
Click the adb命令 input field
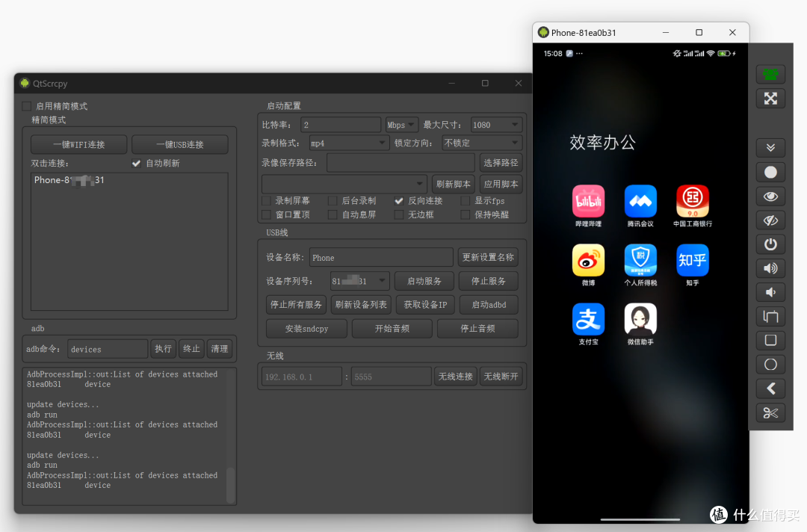click(x=108, y=349)
